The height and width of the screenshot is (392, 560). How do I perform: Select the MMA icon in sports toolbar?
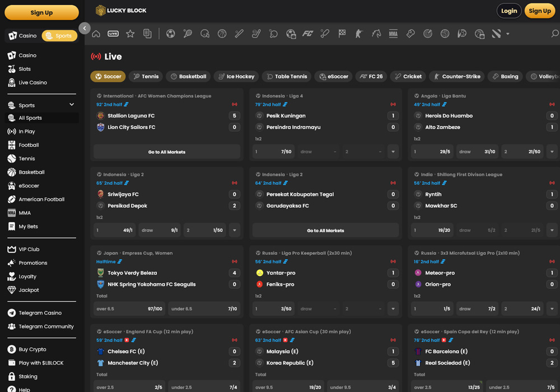point(393,34)
